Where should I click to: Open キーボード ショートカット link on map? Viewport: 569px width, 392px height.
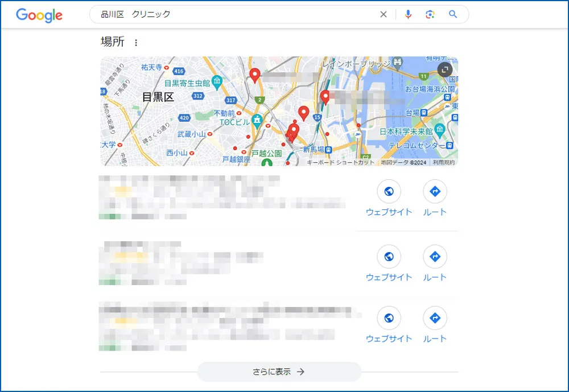pyautogui.click(x=340, y=162)
